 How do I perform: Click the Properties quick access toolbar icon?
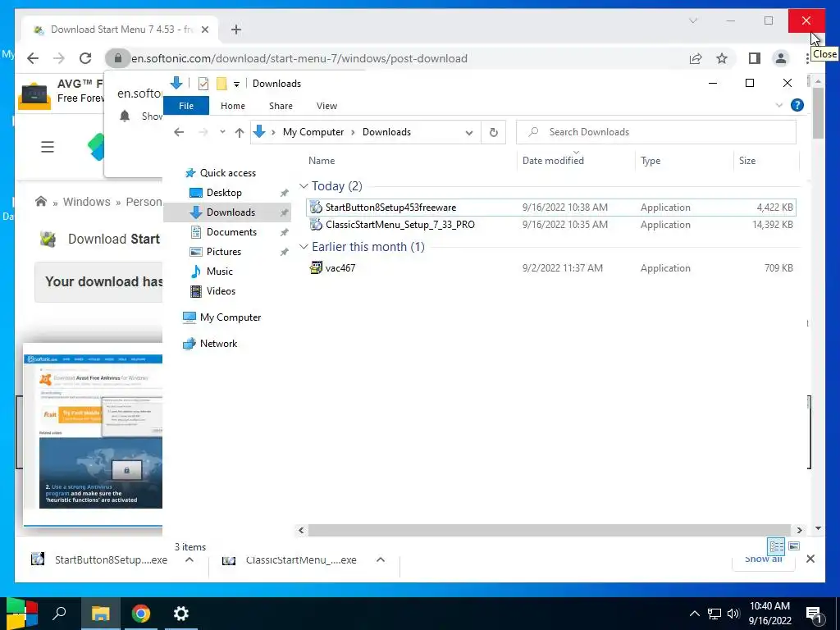[203, 84]
